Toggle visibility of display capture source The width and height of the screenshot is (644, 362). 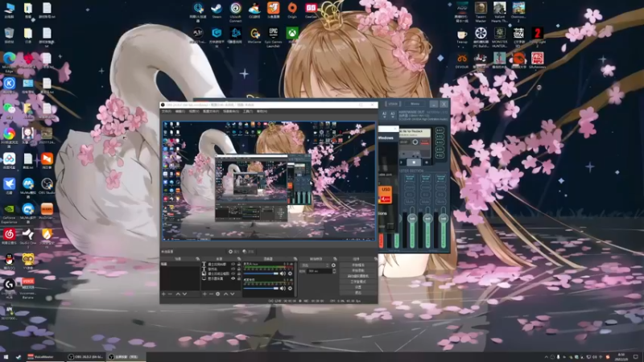[233, 278]
